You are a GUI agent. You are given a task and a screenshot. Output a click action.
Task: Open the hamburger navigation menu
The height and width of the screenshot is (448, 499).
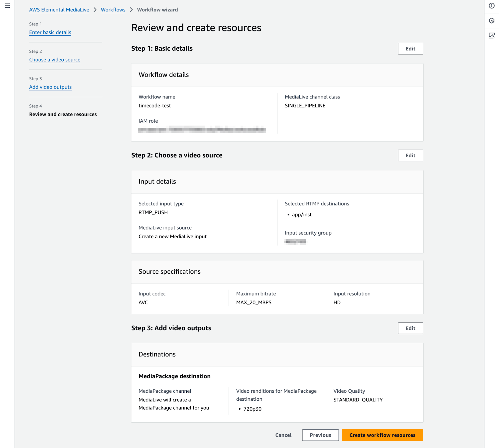(x=7, y=5)
